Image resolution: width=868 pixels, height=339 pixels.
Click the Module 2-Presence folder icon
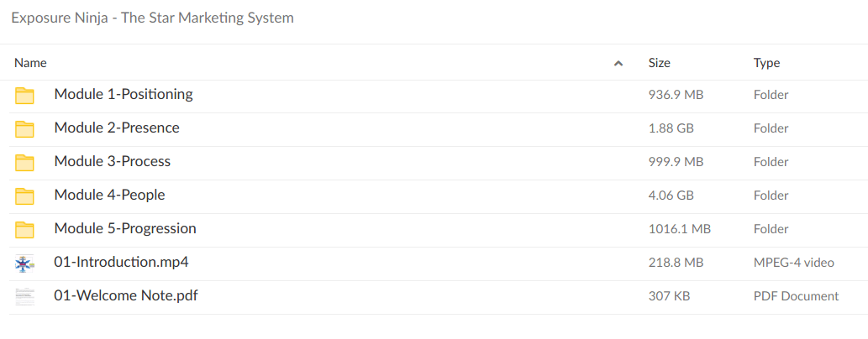coord(24,128)
